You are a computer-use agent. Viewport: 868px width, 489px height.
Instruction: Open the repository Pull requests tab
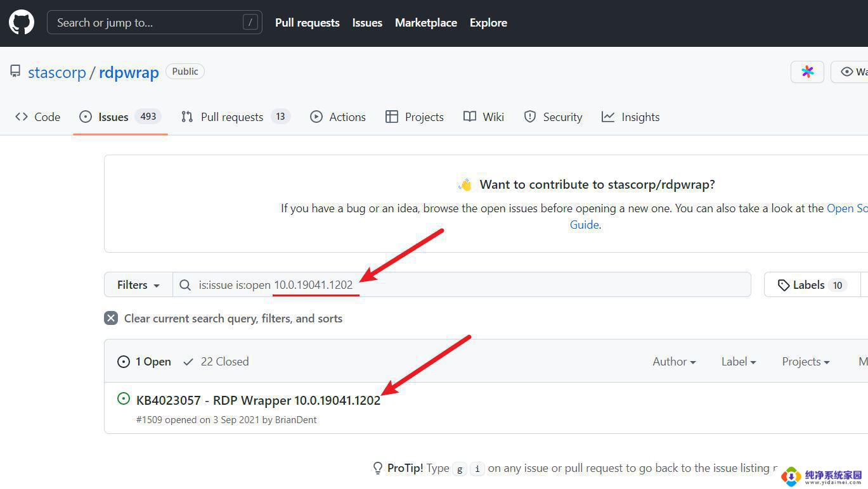236,117
